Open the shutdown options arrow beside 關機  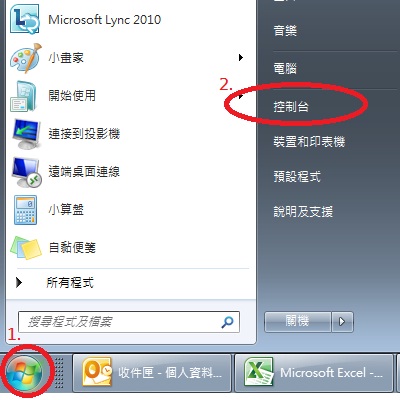tap(342, 322)
